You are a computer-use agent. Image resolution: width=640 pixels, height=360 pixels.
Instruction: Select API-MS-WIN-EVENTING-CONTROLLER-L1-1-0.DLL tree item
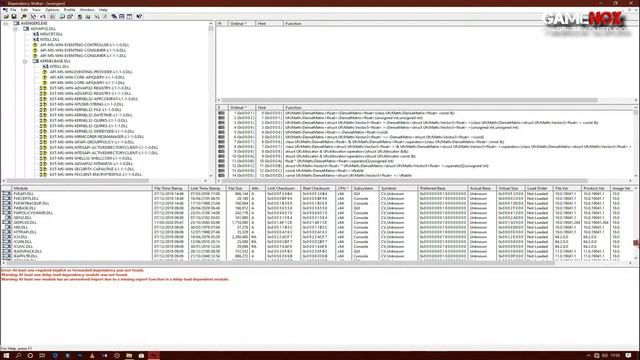coord(84,45)
